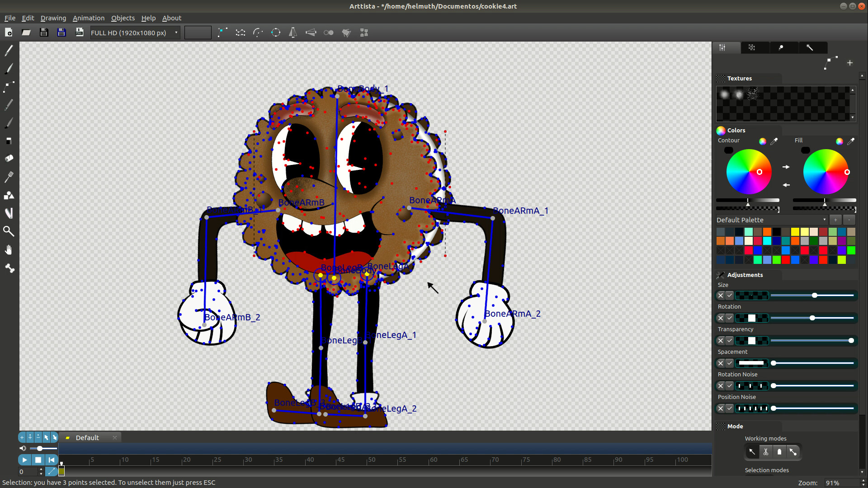This screenshot has height=488, width=868.
Task: Open the FULL HD resolution dropdown
Action: point(175,32)
